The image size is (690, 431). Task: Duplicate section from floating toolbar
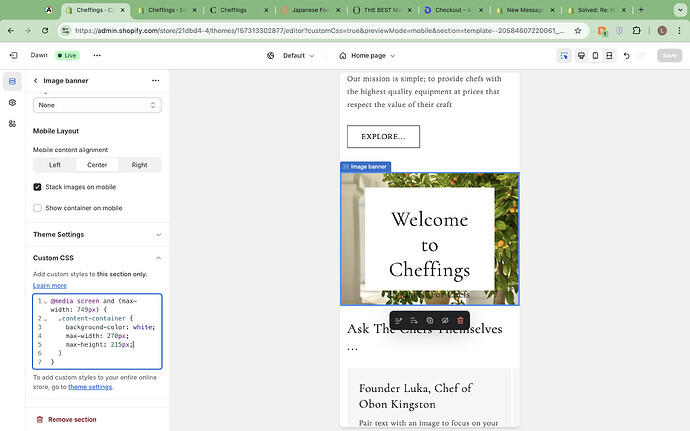(x=429, y=320)
